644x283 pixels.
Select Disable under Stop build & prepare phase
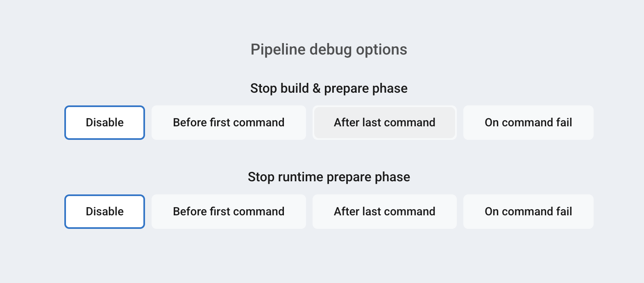coord(104,123)
